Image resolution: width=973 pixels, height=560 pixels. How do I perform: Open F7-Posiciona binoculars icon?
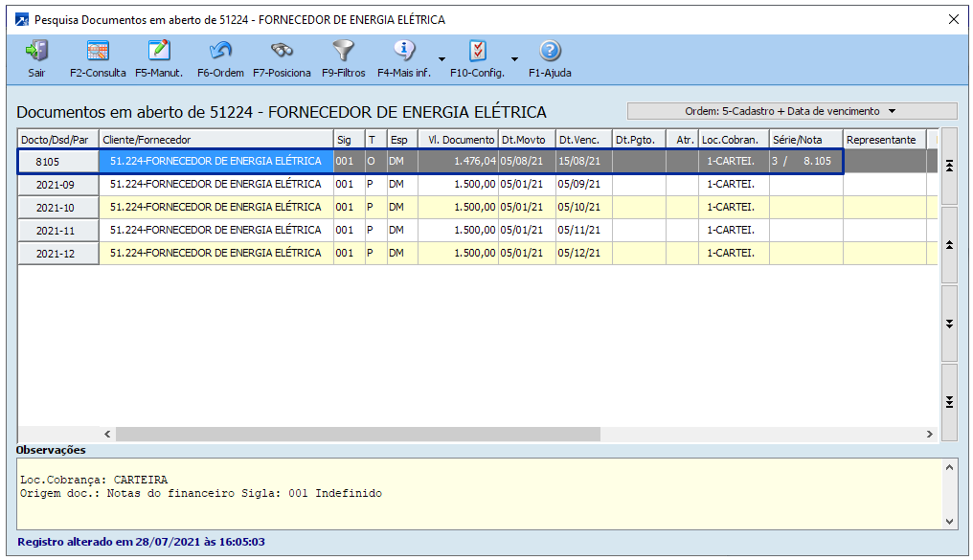pyautogui.click(x=282, y=52)
